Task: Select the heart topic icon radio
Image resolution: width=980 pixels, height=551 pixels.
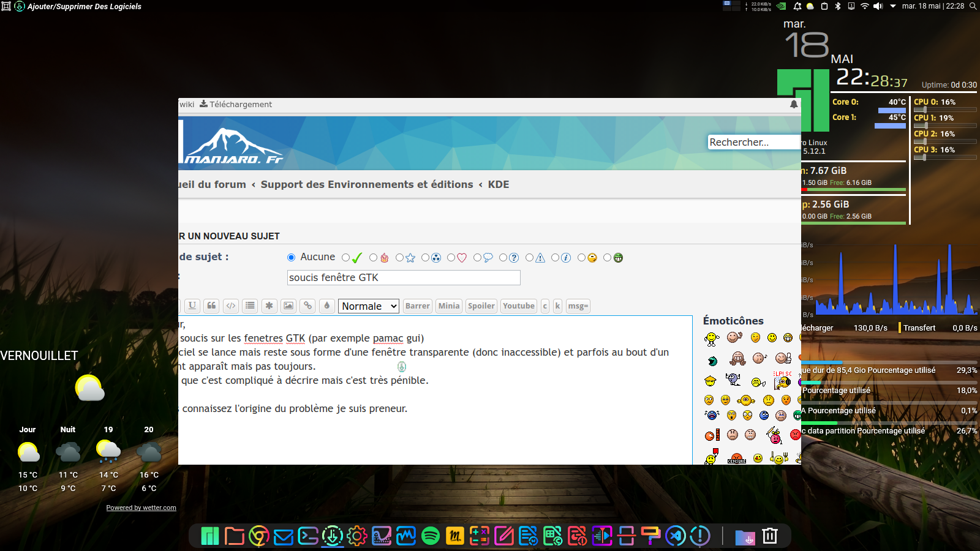Action: coord(451,258)
